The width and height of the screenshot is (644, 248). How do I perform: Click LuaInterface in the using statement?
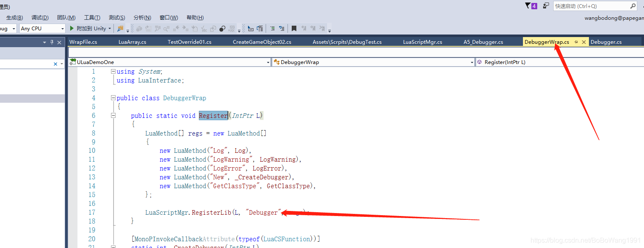point(159,80)
